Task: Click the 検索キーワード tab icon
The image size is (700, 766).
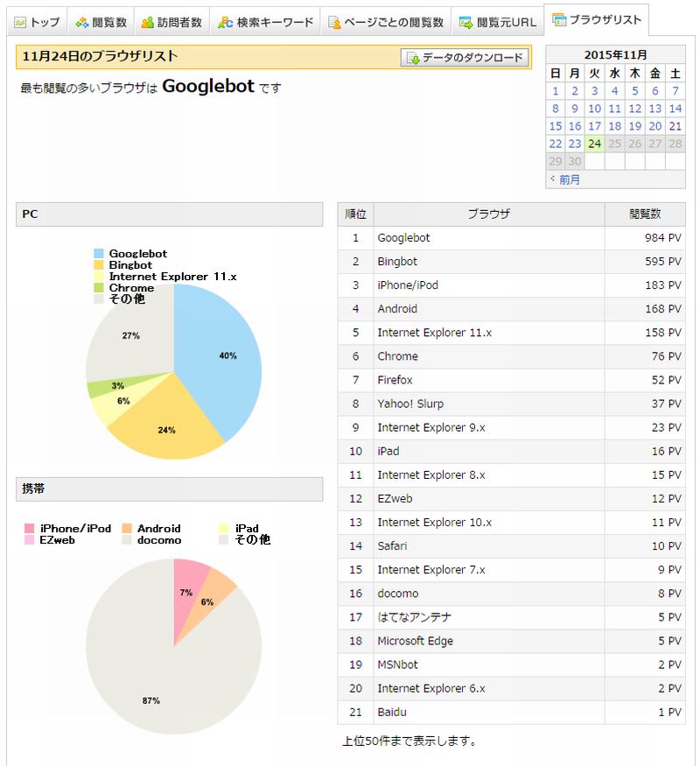Action: 225,23
